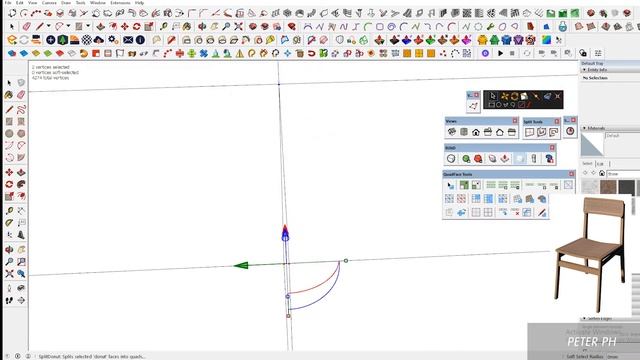This screenshot has height=360, width=640.
Task: Select the Rotate tool in left toolbar
Action: pos(9,184)
